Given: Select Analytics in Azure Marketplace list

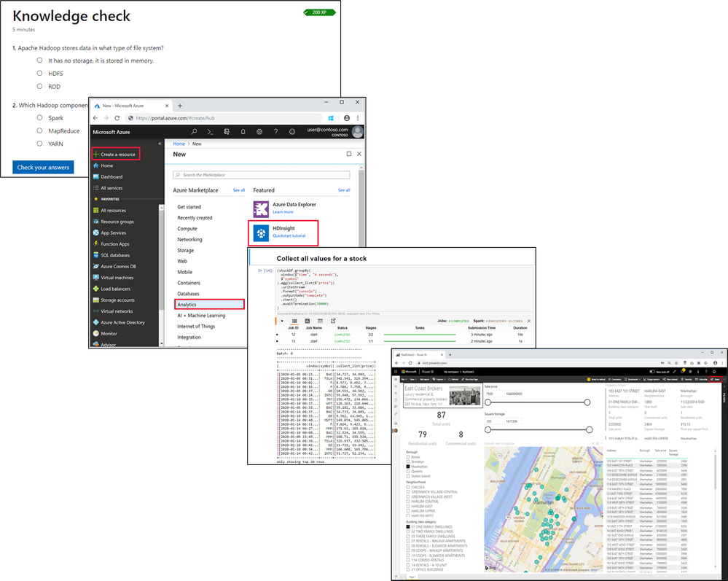Looking at the screenshot, I should click(209, 305).
